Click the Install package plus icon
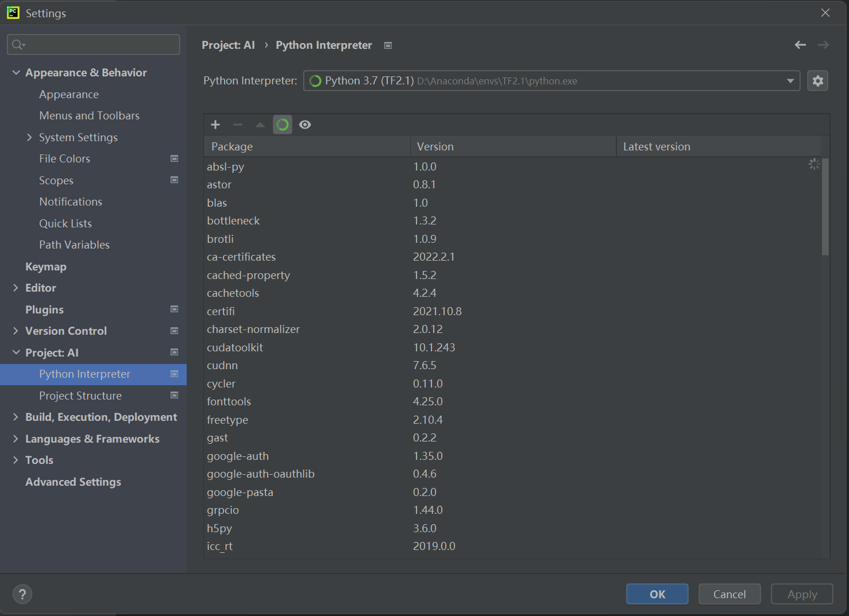Viewport: 849px width, 616px height. pyautogui.click(x=215, y=125)
